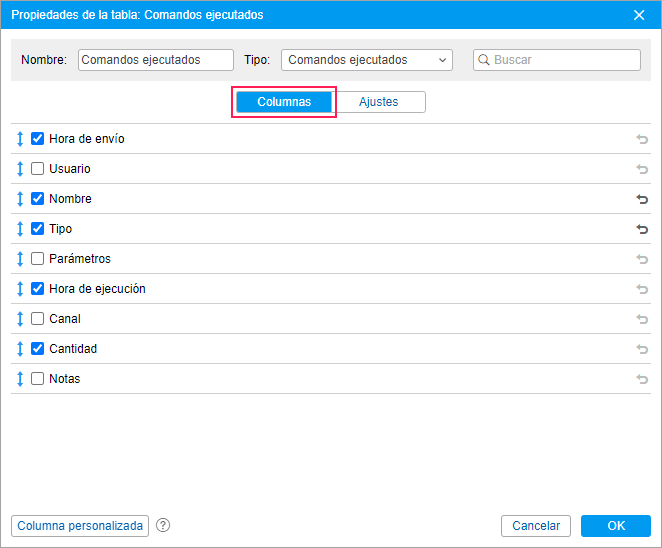Restore default name for Nombre column
The height and width of the screenshot is (548, 662).
642,199
